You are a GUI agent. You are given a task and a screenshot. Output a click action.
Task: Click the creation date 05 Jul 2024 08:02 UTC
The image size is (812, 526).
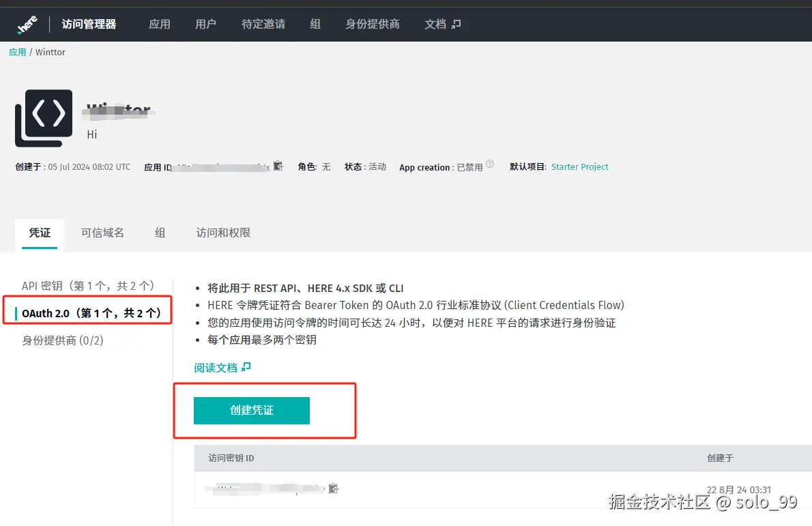coord(89,166)
